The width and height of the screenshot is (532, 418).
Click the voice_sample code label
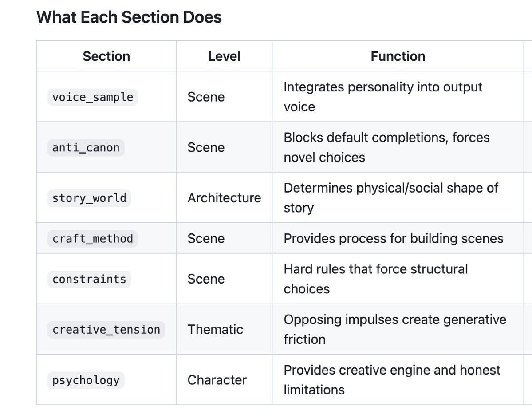pos(93,97)
